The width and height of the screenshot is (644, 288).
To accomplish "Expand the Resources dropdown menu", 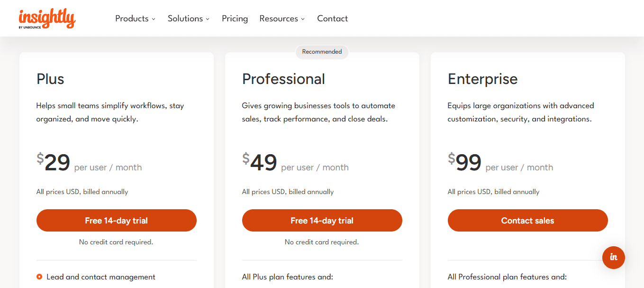I will pyautogui.click(x=282, y=19).
